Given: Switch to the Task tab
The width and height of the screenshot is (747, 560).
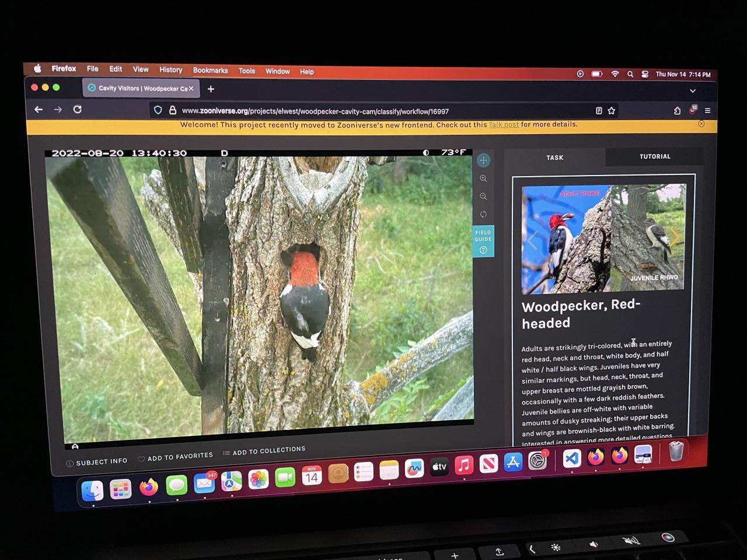Looking at the screenshot, I should click(555, 157).
